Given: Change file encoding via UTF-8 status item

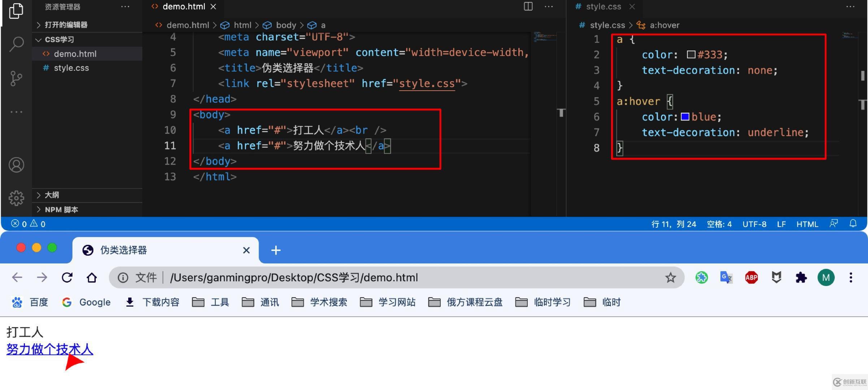Looking at the screenshot, I should click(754, 224).
